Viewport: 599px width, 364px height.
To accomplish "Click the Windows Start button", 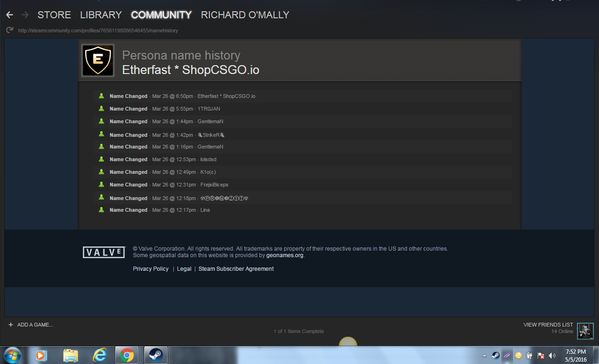I will [x=13, y=355].
